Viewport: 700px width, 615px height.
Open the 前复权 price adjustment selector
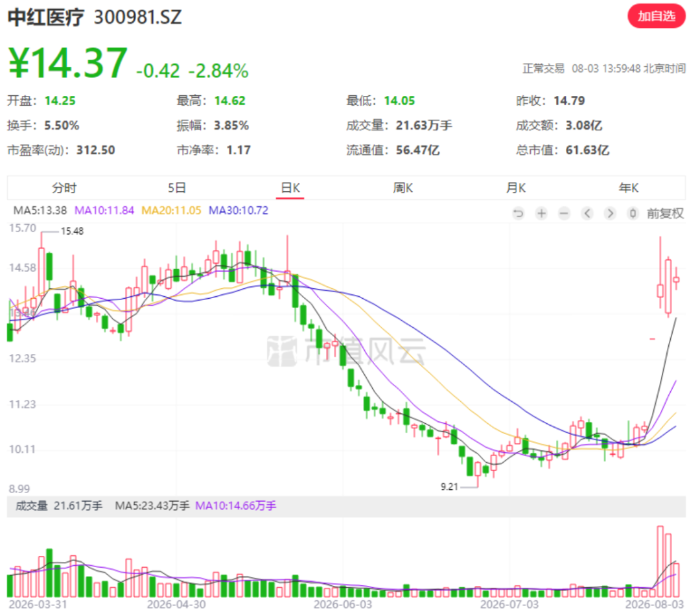[x=665, y=213]
